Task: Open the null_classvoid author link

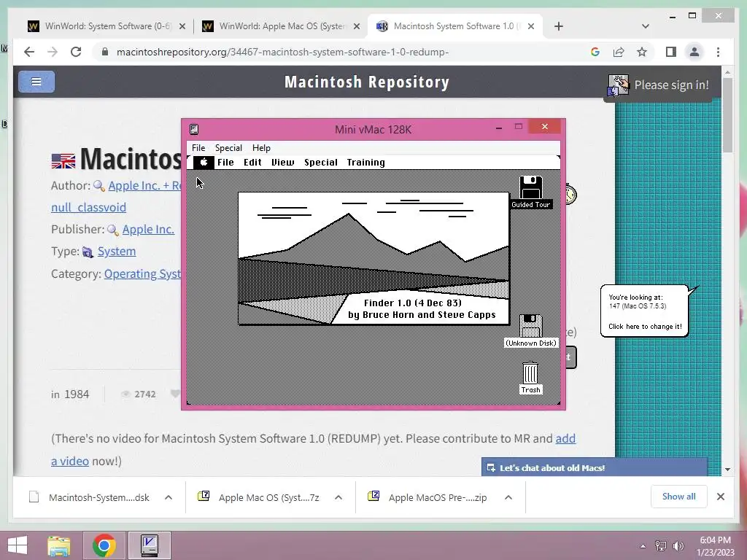Action: [88, 208]
